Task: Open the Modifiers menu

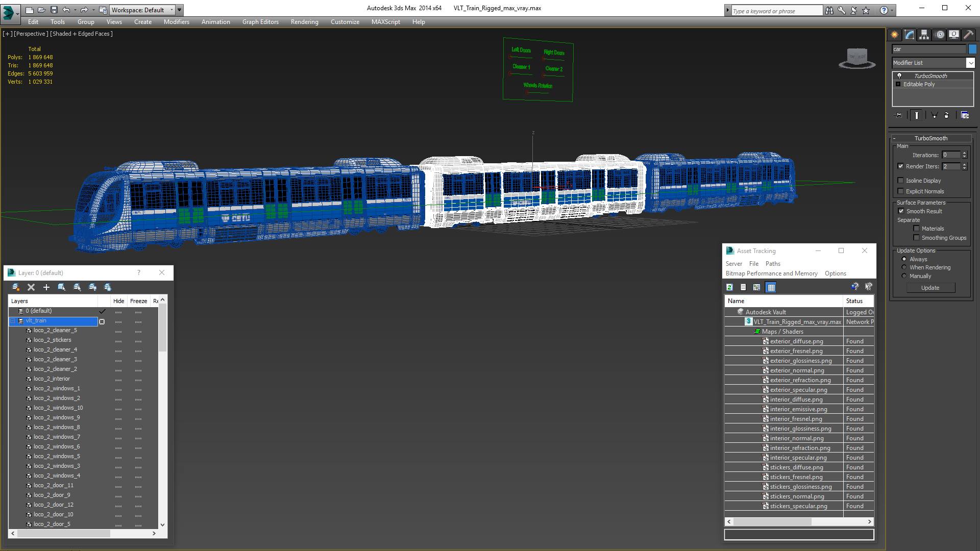Action: coord(177,22)
